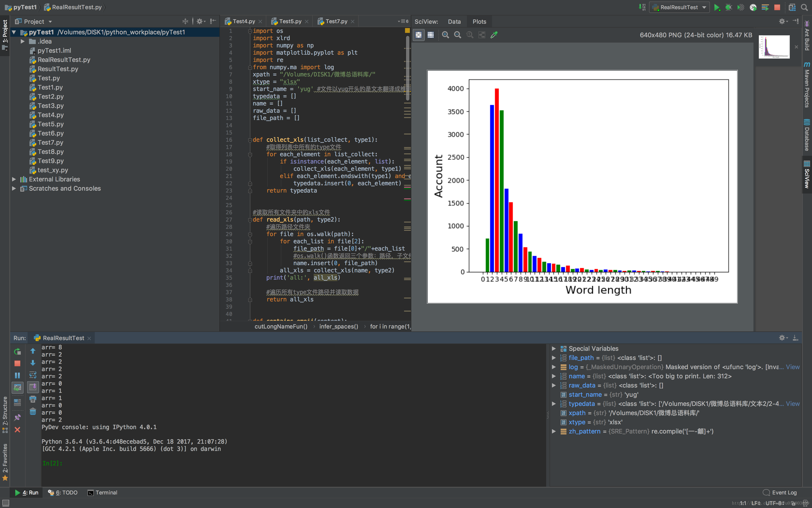812x508 pixels.
Task: Run RealResultTest with the green play icon
Action: [x=717, y=7]
